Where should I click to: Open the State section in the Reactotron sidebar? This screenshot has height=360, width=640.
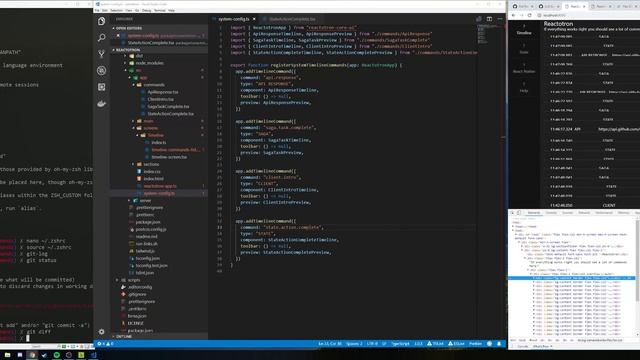[x=524, y=49]
